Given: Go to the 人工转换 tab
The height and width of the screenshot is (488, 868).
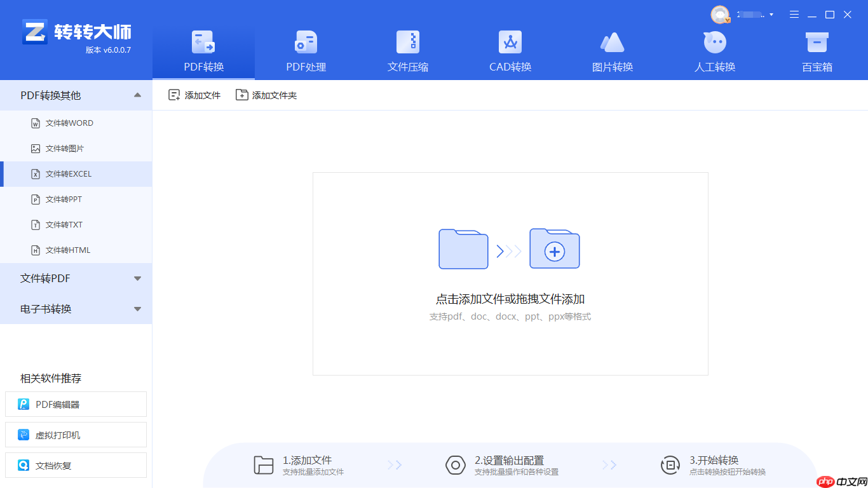Looking at the screenshot, I should coord(715,53).
